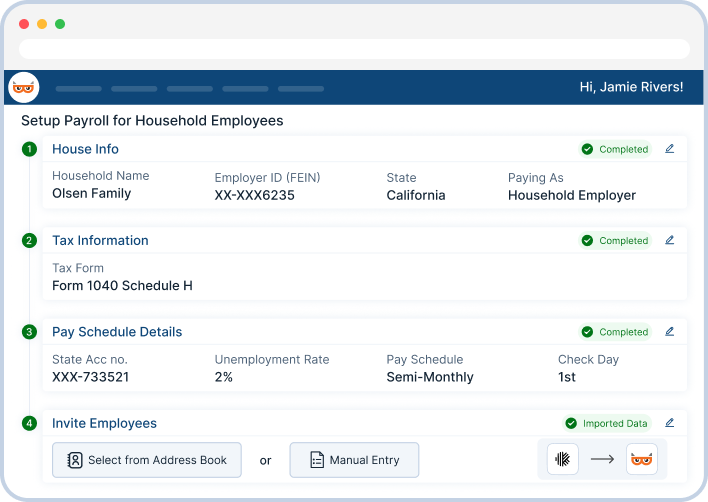708x502 pixels.
Task: Open the Tax Information section heading
Action: point(100,241)
